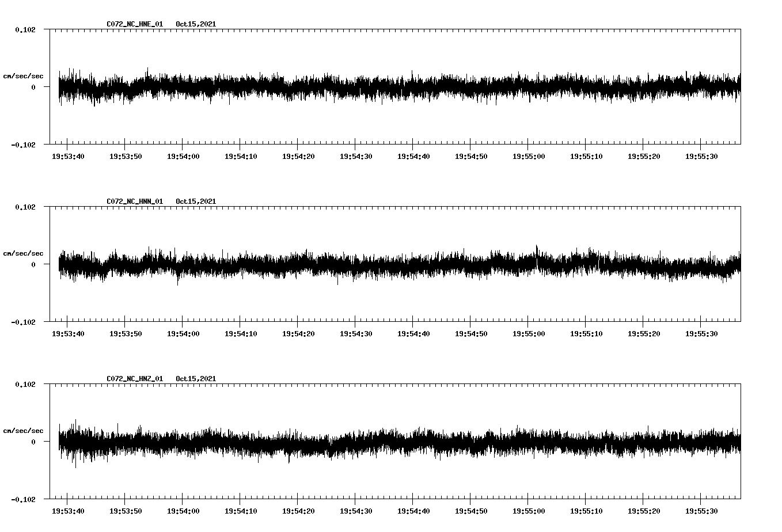Click the Oct15,2021 date on HNE plot
The width and height of the screenshot is (782, 532).
click(196, 24)
